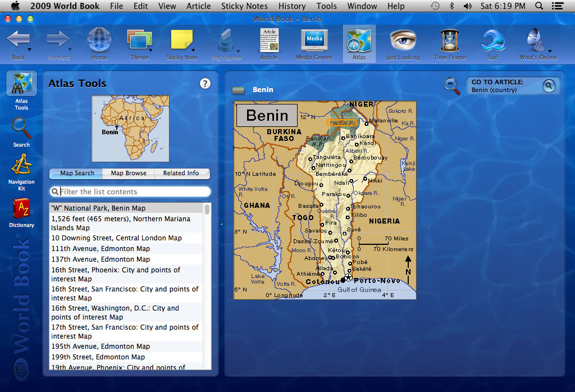Open the Apple menu

[15, 6]
